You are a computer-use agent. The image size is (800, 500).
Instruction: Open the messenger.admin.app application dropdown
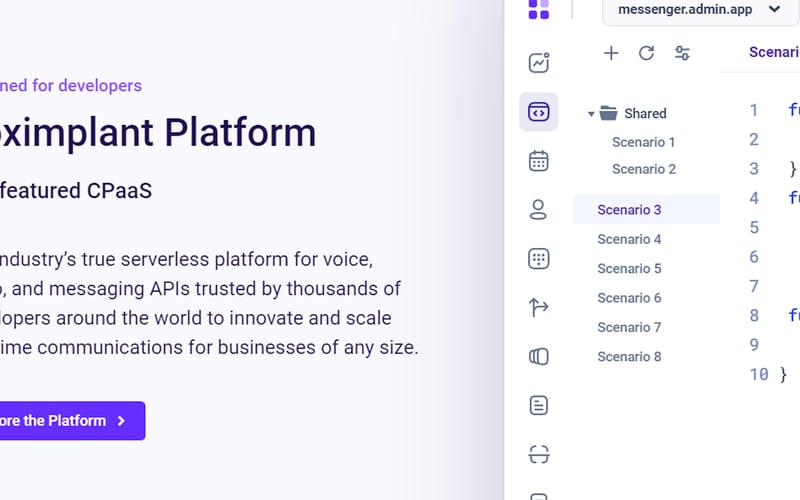[700, 9]
